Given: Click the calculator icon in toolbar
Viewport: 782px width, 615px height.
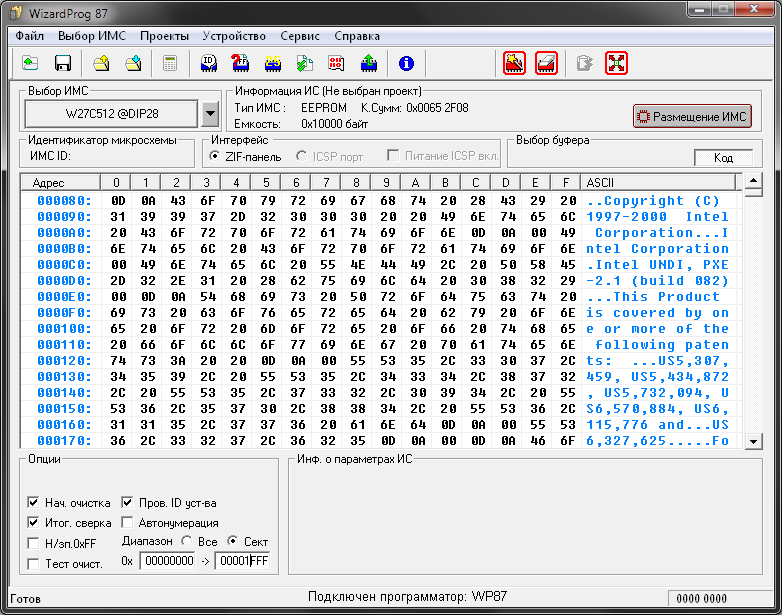Looking at the screenshot, I should (x=170, y=63).
